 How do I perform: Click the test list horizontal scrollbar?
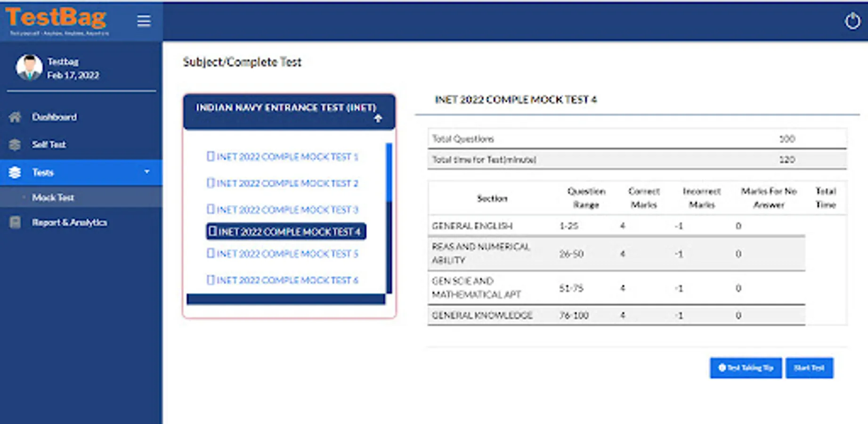[286, 299]
